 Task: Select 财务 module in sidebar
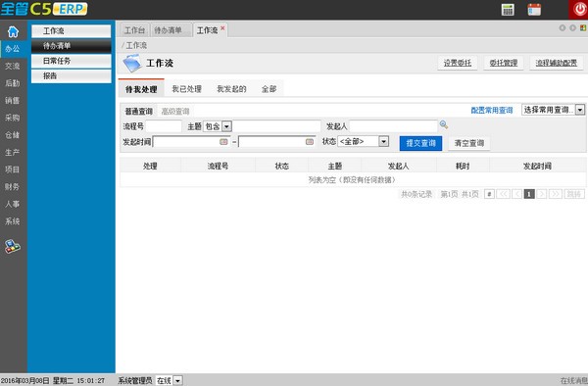click(14, 186)
